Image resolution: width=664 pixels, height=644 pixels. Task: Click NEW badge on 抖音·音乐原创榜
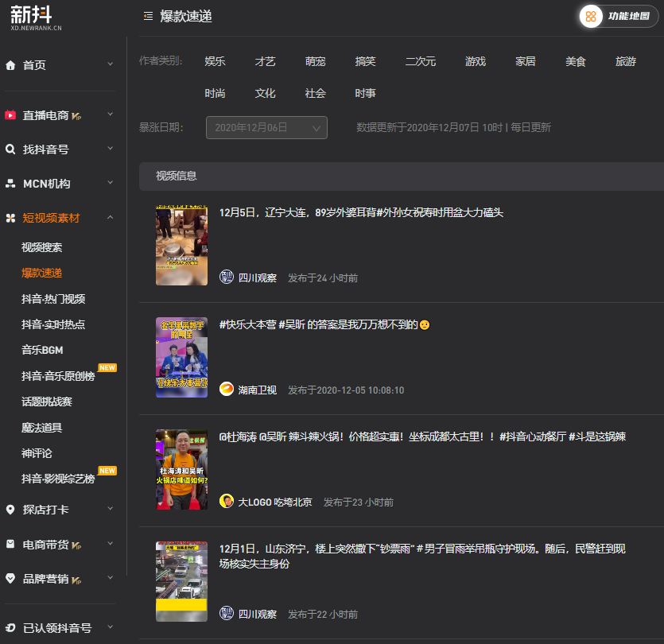pyautogui.click(x=107, y=367)
